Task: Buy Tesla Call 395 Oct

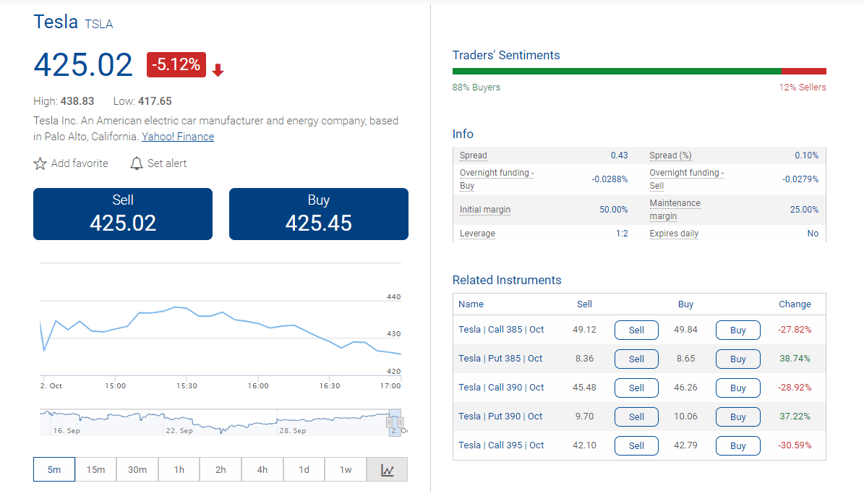Action: point(737,445)
